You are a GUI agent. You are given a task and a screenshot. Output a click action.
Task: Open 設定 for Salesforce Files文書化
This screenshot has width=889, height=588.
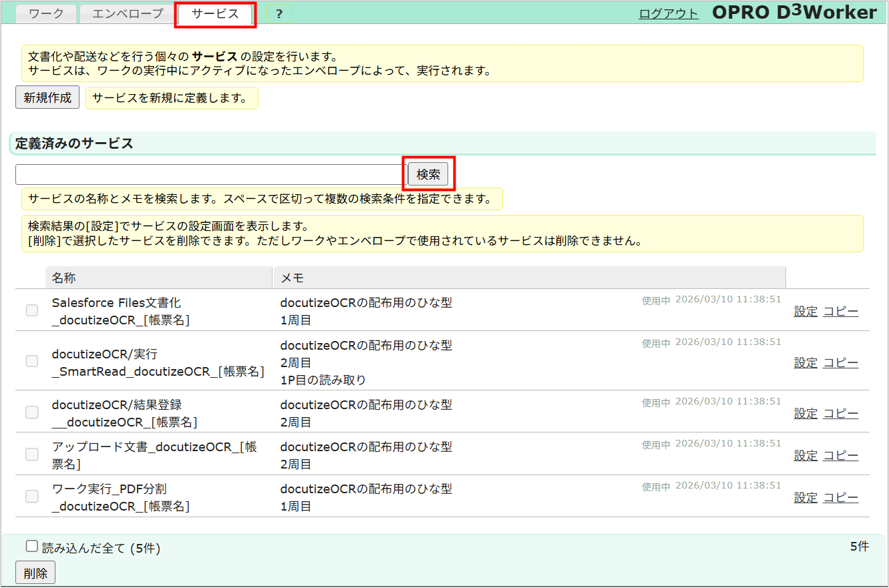click(x=805, y=311)
